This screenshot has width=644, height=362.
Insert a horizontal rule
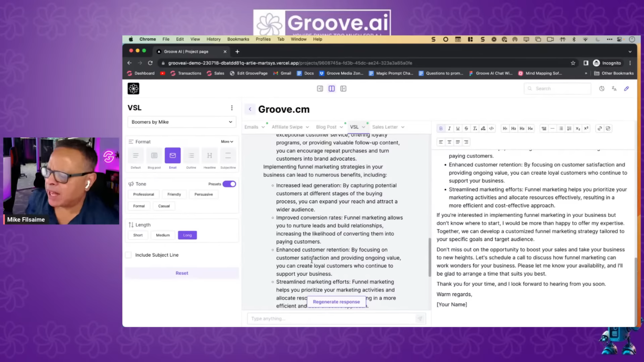552,128
